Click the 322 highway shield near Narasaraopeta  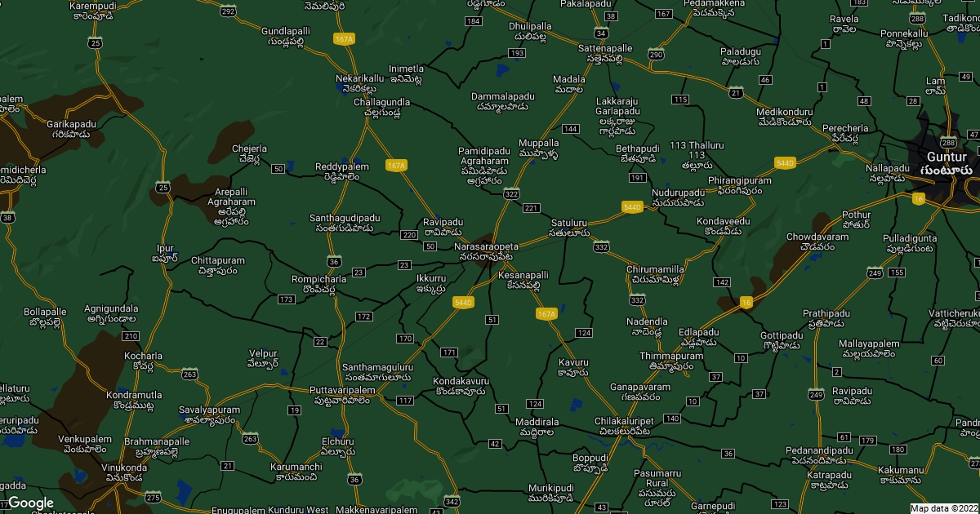(512, 193)
